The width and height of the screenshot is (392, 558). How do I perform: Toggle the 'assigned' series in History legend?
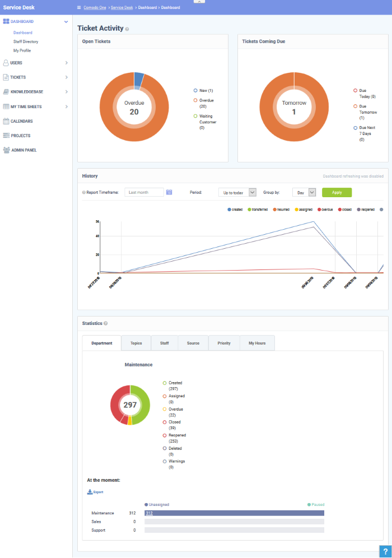304,210
